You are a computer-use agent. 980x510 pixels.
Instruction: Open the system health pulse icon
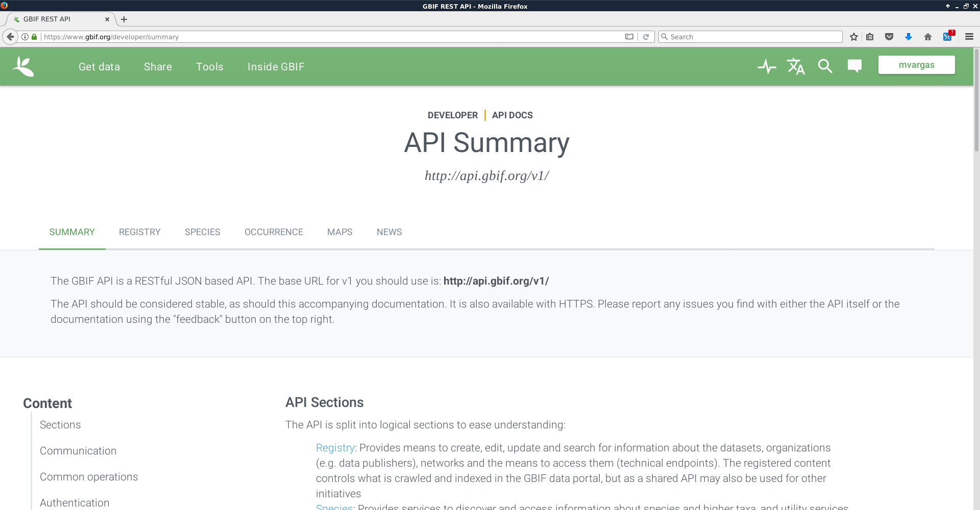pos(767,66)
